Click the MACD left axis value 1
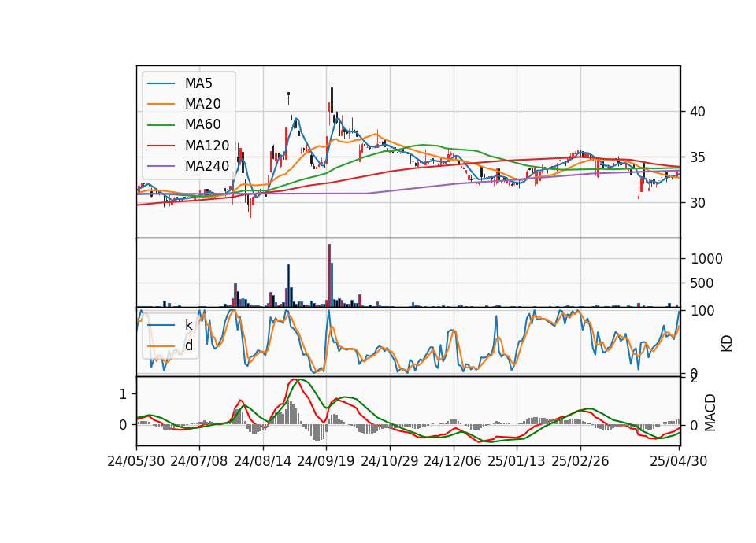Screen dimensions: 756x543 123,394
